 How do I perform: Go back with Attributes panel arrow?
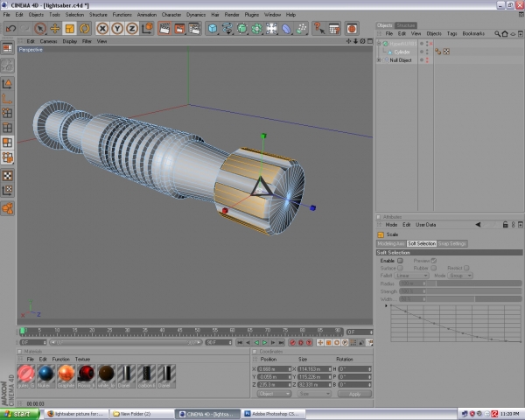(478, 225)
